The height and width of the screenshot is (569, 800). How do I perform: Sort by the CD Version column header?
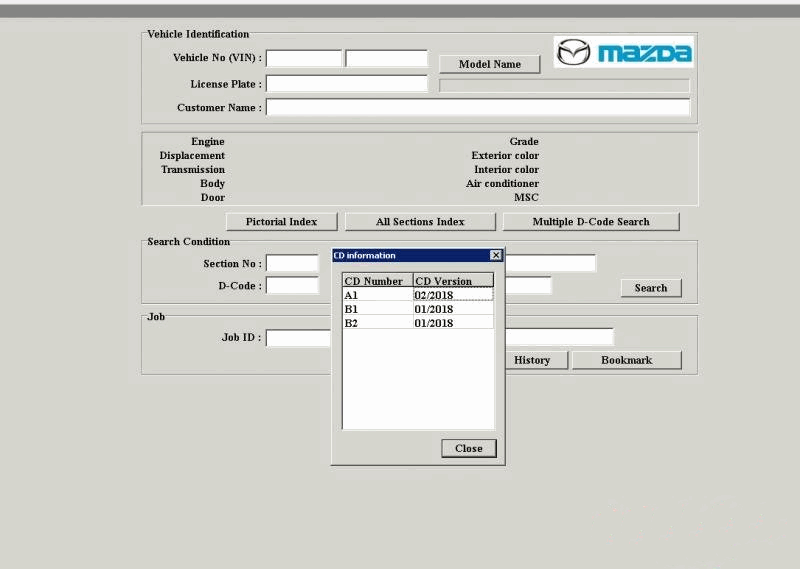click(453, 281)
